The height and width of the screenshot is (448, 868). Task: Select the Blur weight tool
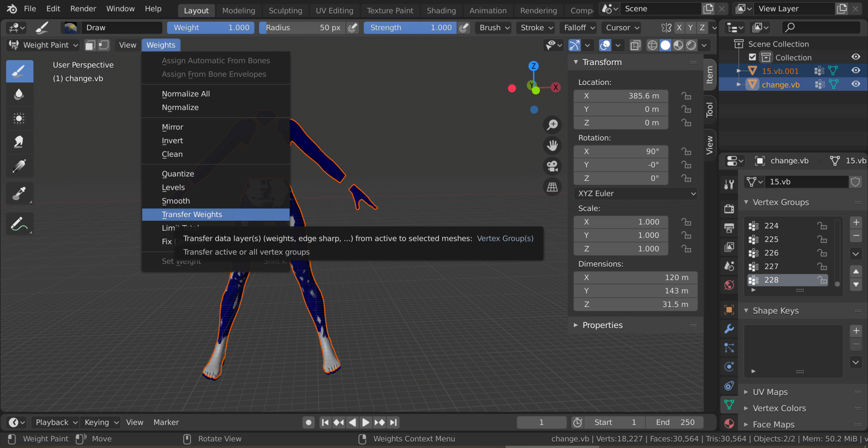19,94
